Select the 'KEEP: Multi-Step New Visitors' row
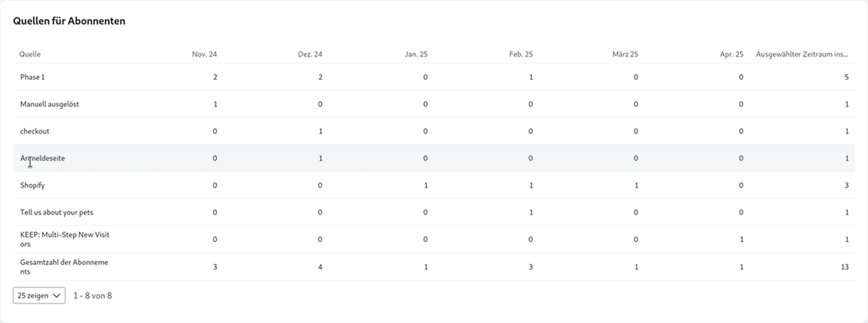This screenshot has height=323, width=868. click(434, 239)
